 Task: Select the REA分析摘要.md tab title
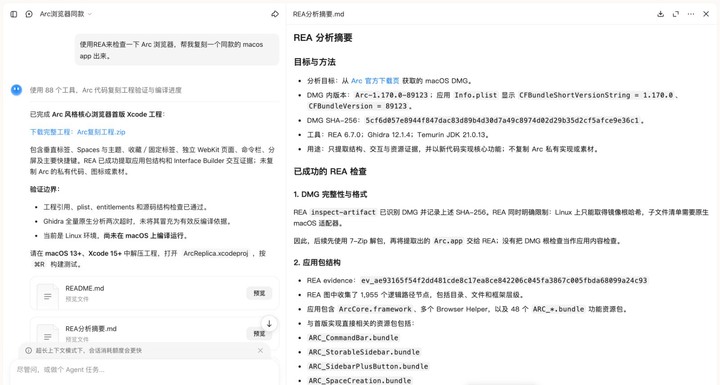(319, 14)
